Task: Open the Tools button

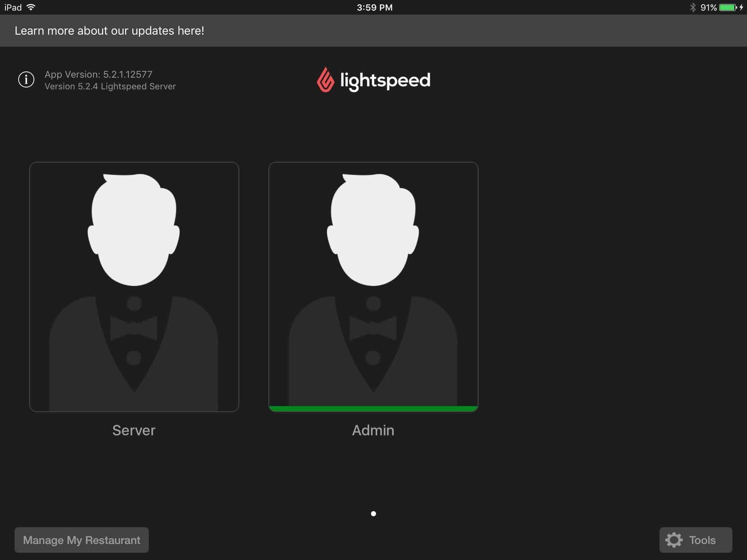Action: (696, 540)
